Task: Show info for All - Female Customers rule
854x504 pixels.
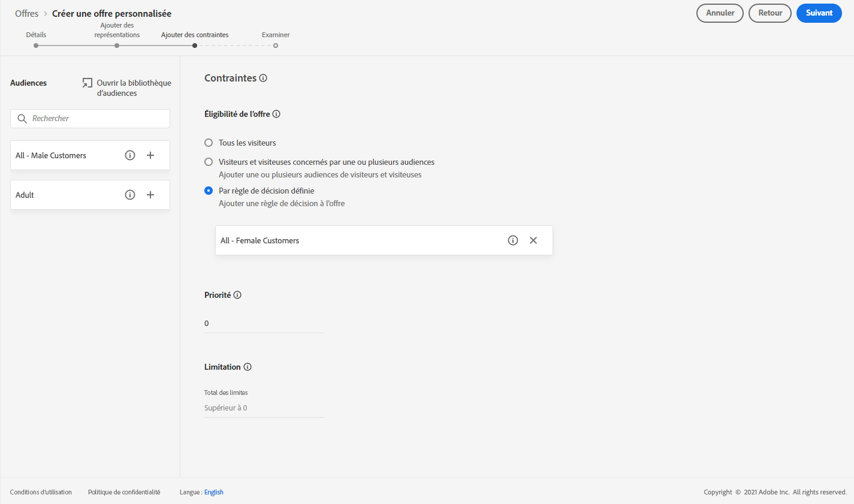Action: (x=513, y=240)
